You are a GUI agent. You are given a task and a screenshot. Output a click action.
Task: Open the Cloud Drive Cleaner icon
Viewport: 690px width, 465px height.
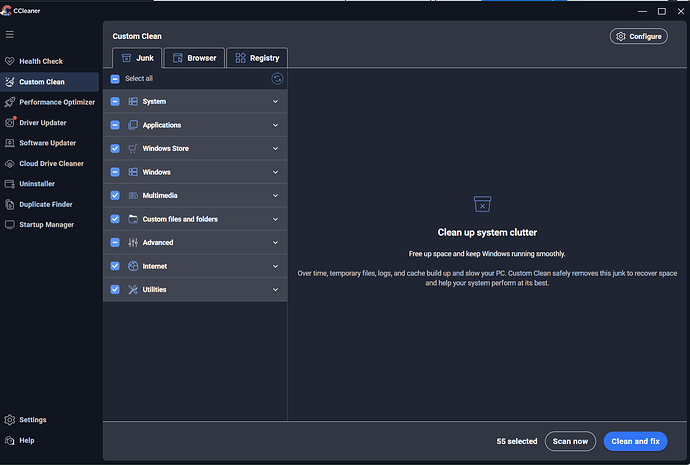pos(10,164)
